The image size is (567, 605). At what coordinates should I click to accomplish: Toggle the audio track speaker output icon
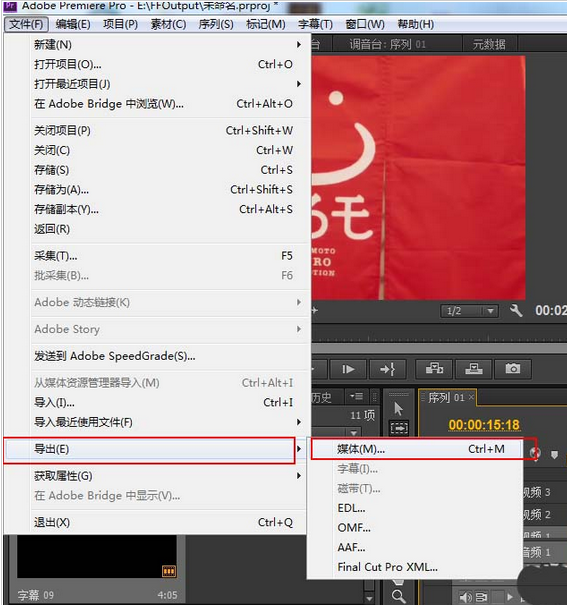(x=465, y=597)
